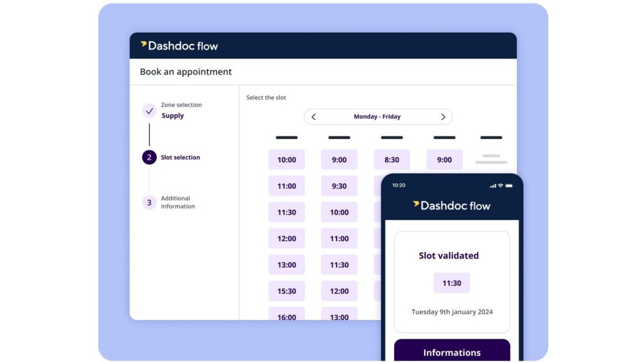This screenshot has height=362, width=644.
Task: Click the Dashdoc flow logo on the phone
Action: 452,206
